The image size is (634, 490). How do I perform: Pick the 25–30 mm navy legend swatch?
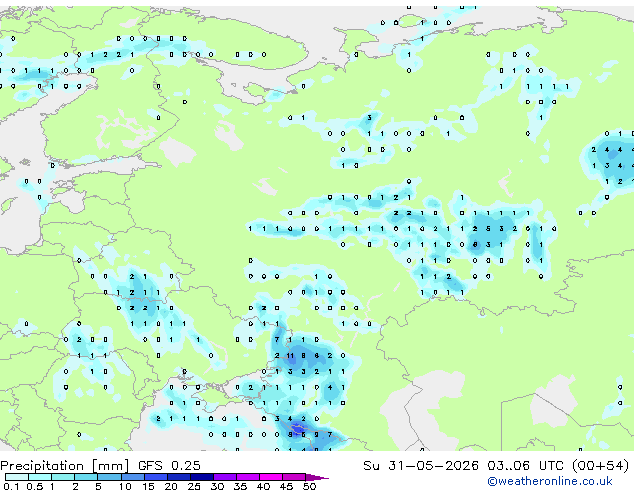click(202, 477)
